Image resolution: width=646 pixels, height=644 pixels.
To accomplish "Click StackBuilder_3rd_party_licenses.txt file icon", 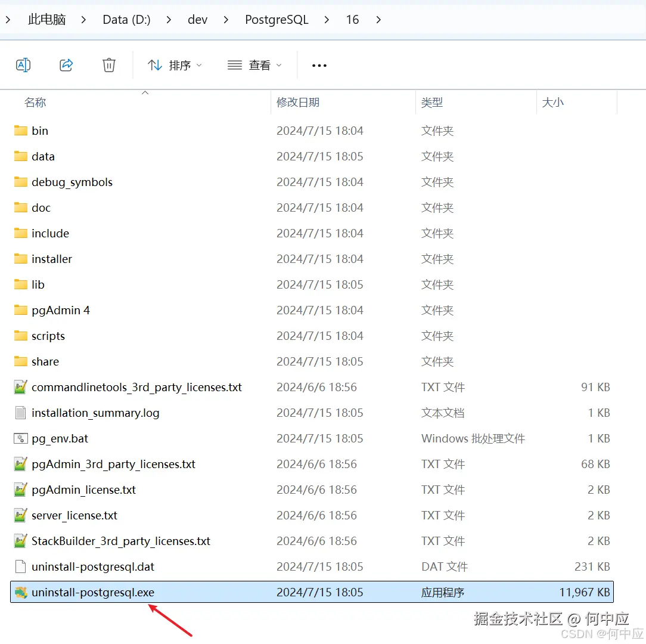I will (21, 541).
